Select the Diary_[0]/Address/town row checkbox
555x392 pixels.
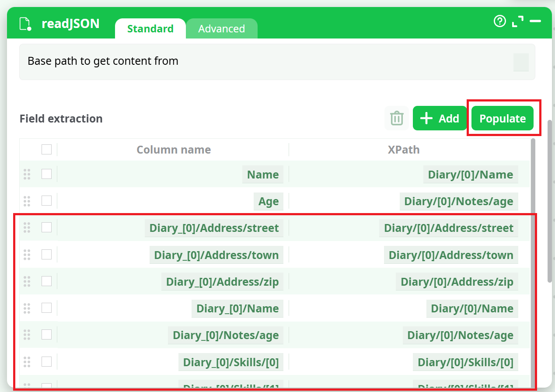pos(46,254)
